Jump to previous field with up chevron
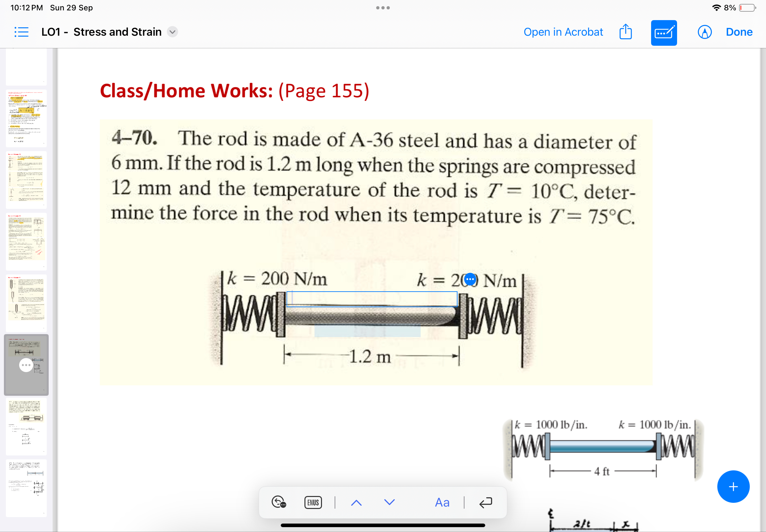Image resolution: width=766 pixels, height=532 pixels. (x=356, y=502)
